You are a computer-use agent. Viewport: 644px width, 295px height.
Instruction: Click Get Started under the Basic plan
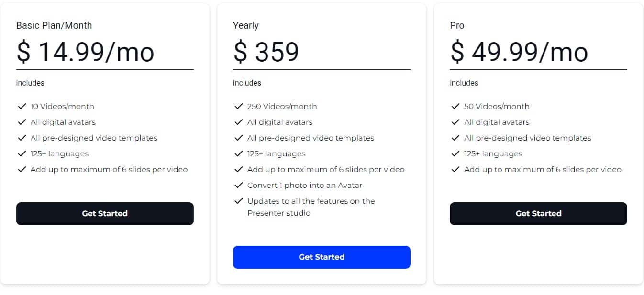[x=105, y=214]
